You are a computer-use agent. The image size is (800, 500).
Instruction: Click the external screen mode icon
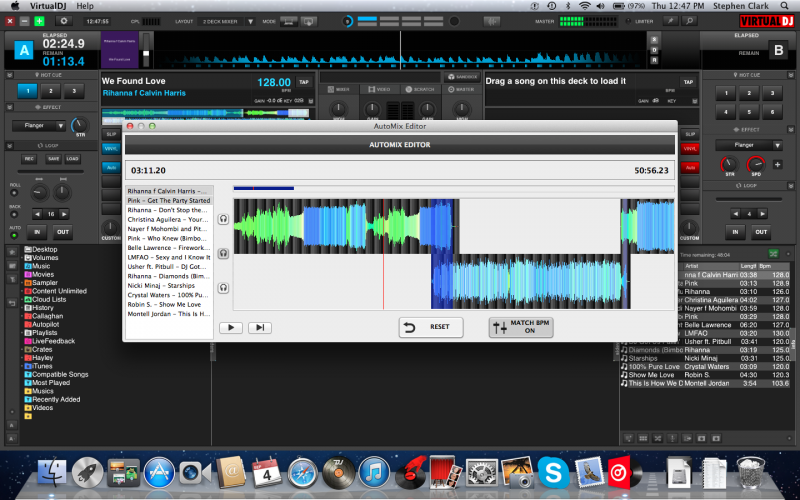pyautogui.click(x=308, y=21)
